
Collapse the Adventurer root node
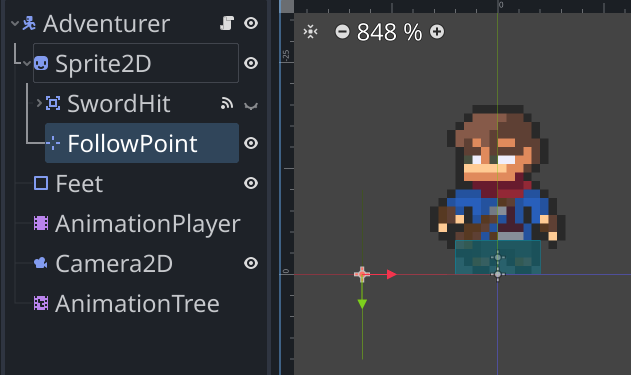click(15, 23)
